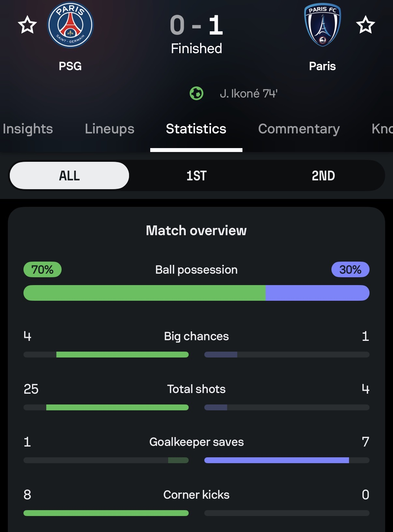Tap the green goal ball icon
393x532 pixels.
[196, 94]
